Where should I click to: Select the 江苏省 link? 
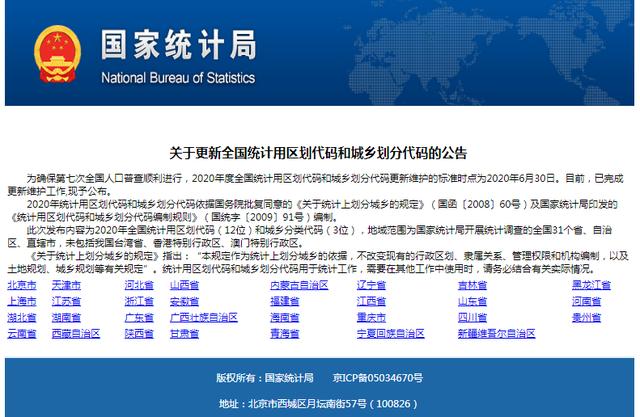(x=66, y=302)
